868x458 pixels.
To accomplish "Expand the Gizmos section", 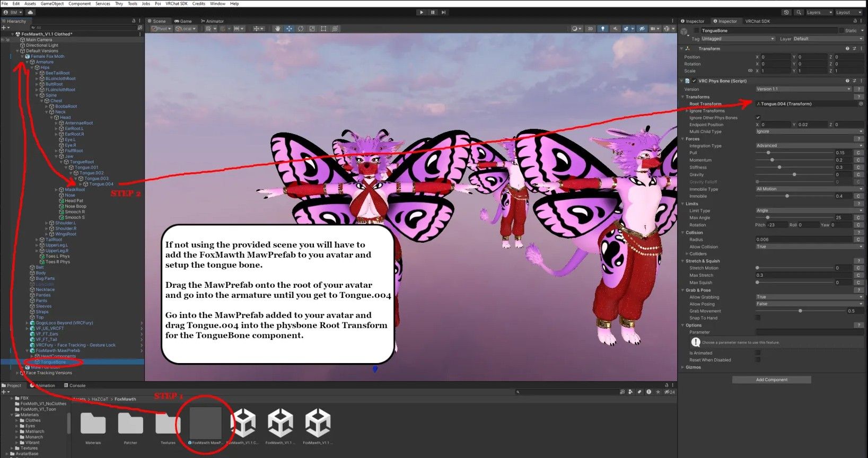I will (x=683, y=367).
